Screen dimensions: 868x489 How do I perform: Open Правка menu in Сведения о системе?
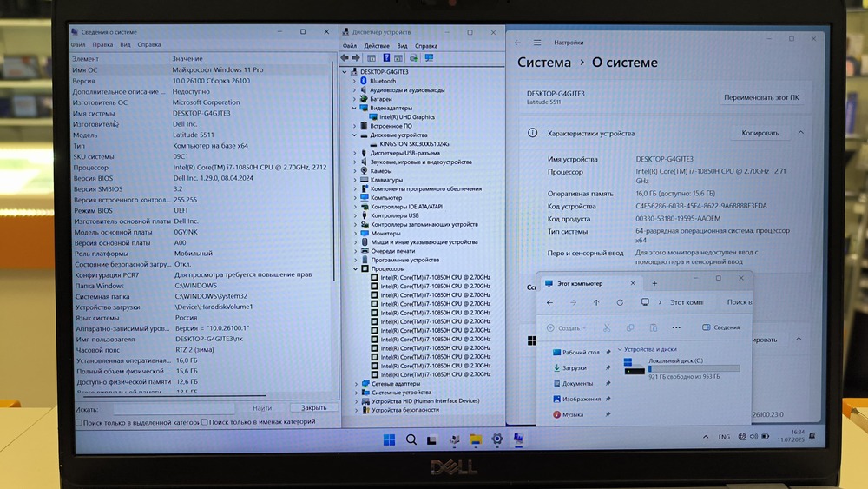click(x=102, y=44)
